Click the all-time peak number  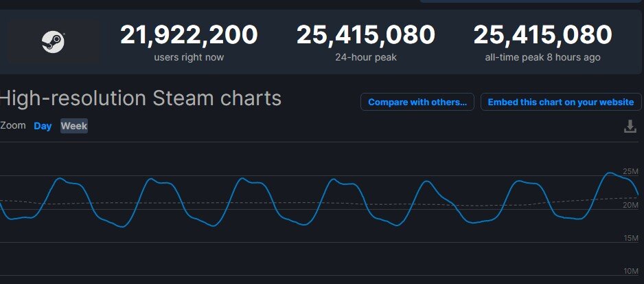click(x=542, y=34)
